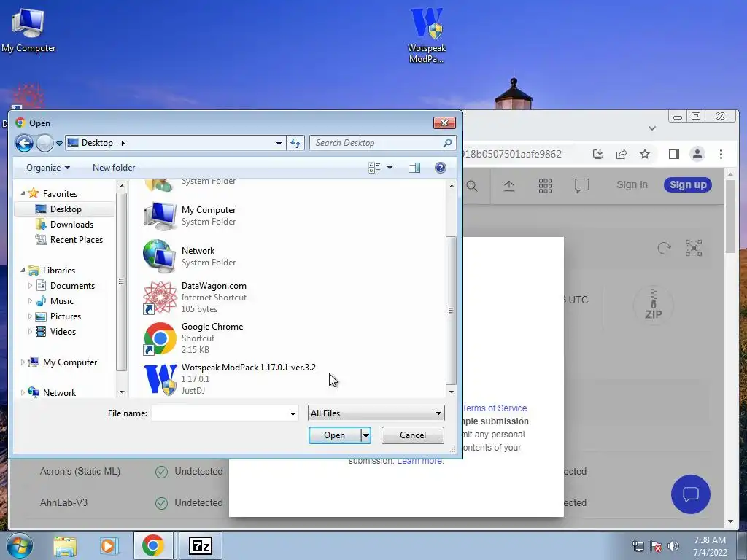Click the refresh button next to the address bar
Screen dimensions: 747x560
(x=295, y=143)
